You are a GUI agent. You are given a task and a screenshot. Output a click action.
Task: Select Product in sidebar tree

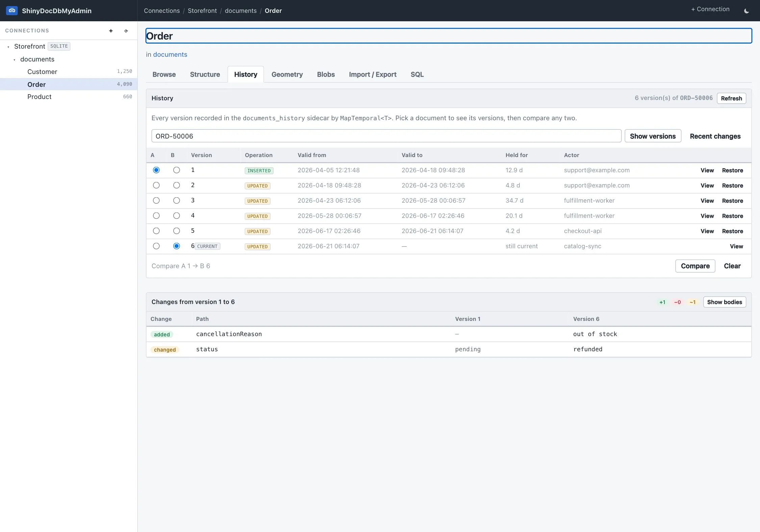(69, 97)
